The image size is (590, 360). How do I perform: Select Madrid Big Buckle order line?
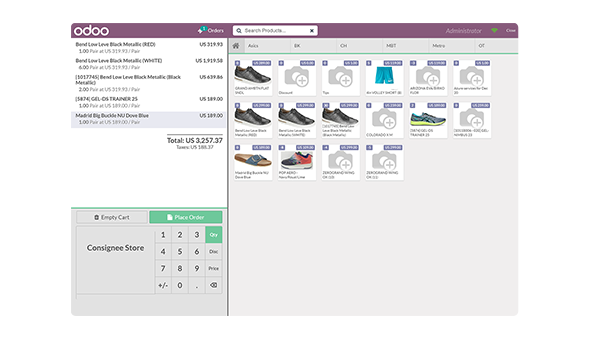pos(149,119)
